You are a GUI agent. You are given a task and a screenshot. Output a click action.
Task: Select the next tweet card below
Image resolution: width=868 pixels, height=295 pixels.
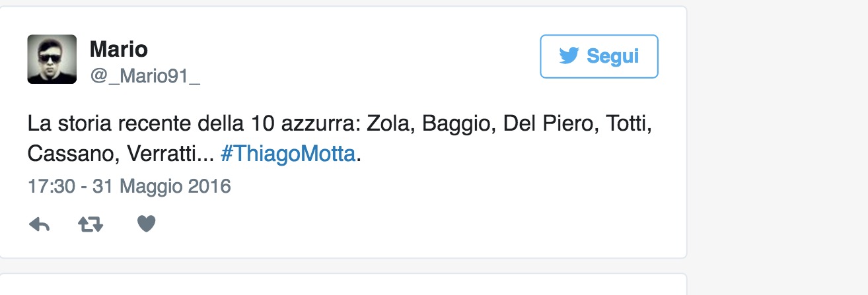[x=343, y=285]
